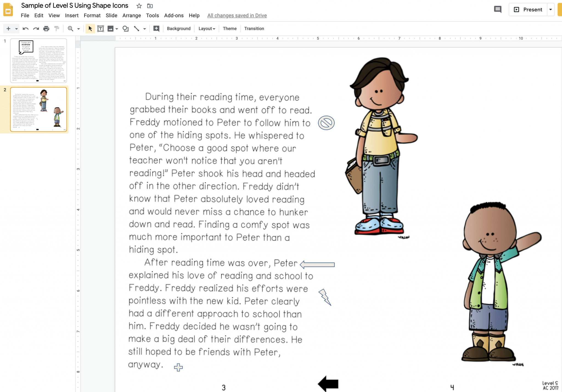
Task: Select the Shape tool
Action: click(126, 28)
